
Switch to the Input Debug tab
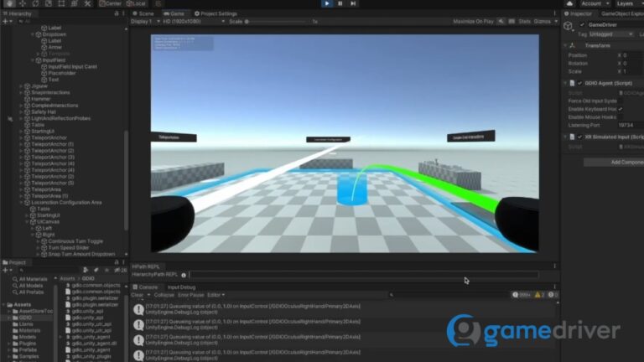[181, 287]
